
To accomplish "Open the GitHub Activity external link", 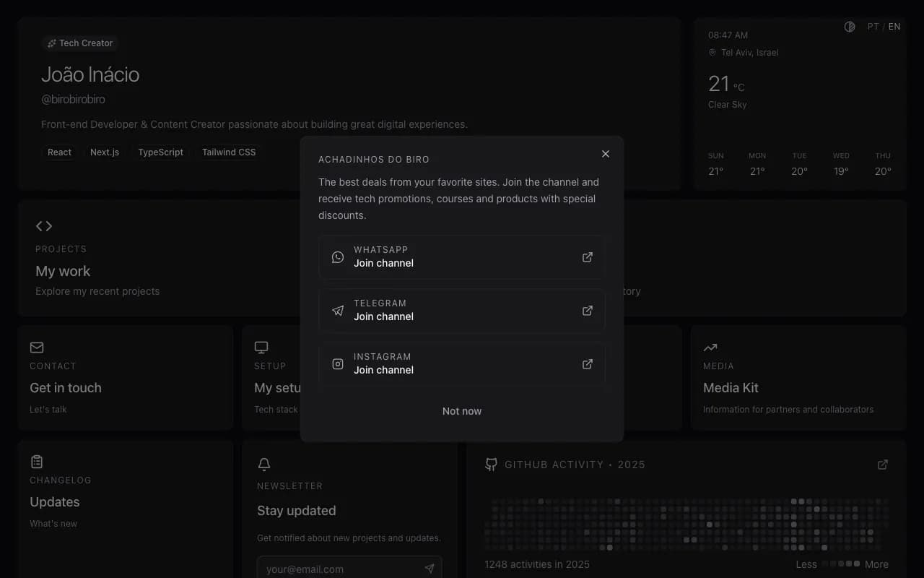I will tap(882, 465).
